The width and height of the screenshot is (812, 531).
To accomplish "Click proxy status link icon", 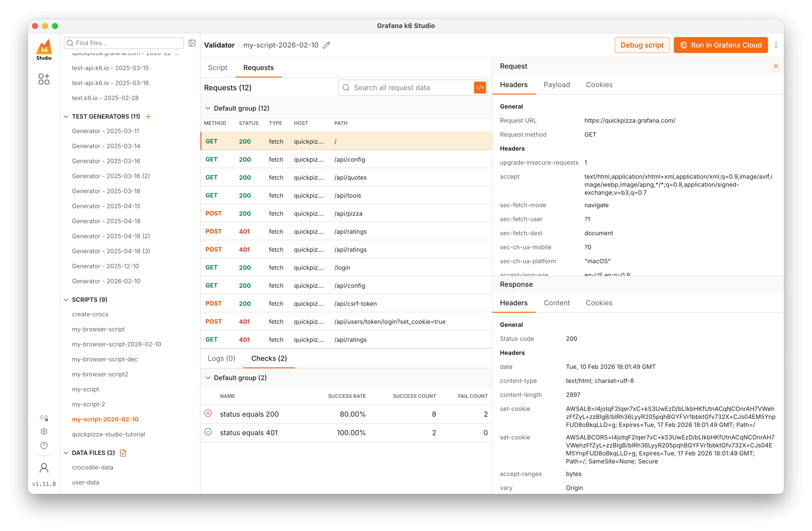I will [44, 418].
